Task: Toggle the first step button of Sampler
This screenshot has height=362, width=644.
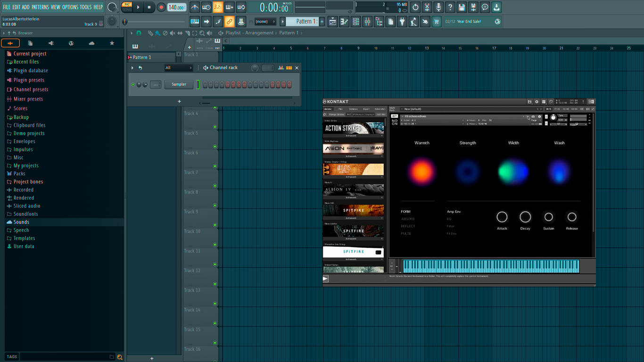Action: (205, 85)
